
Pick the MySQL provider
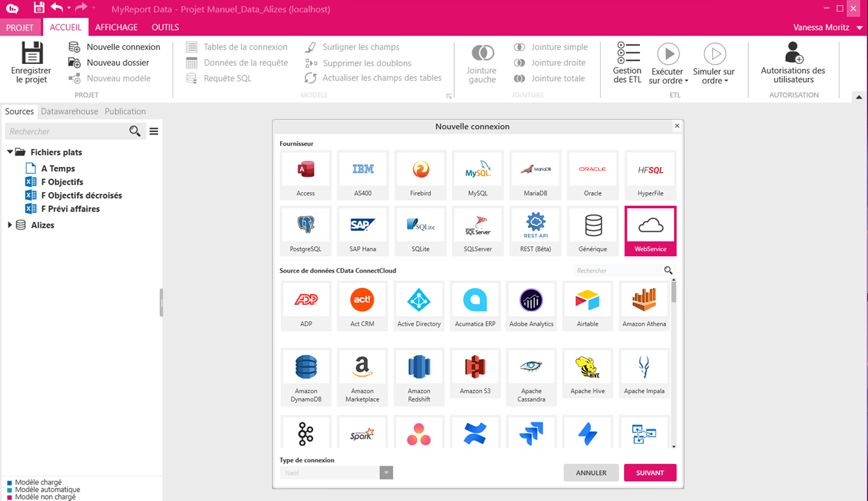pos(478,175)
